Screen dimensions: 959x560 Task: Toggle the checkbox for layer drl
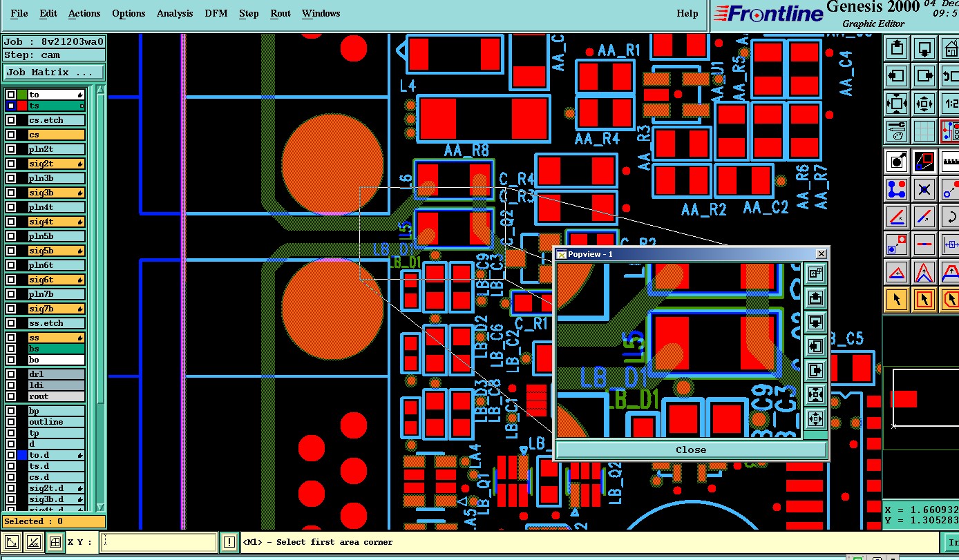[10, 374]
